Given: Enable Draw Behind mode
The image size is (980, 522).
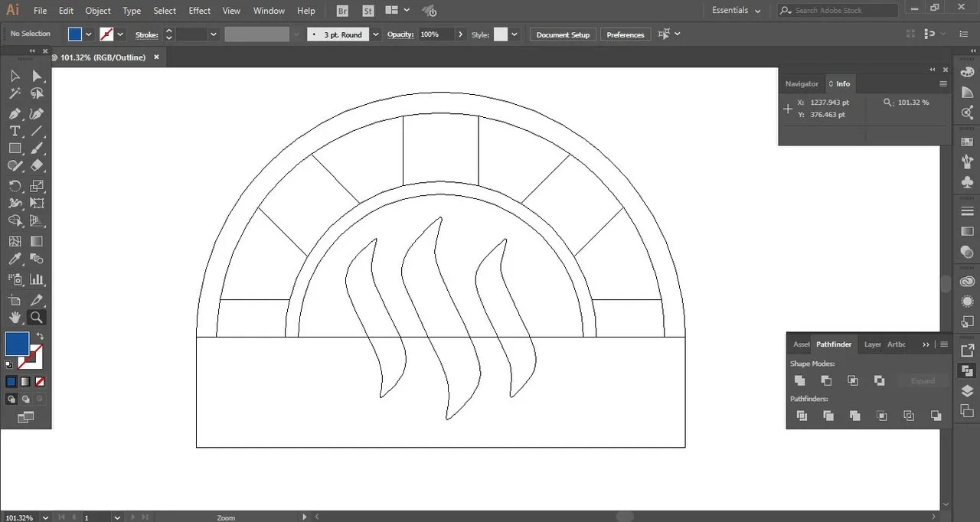Looking at the screenshot, I should pyautogui.click(x=25, y=399).
